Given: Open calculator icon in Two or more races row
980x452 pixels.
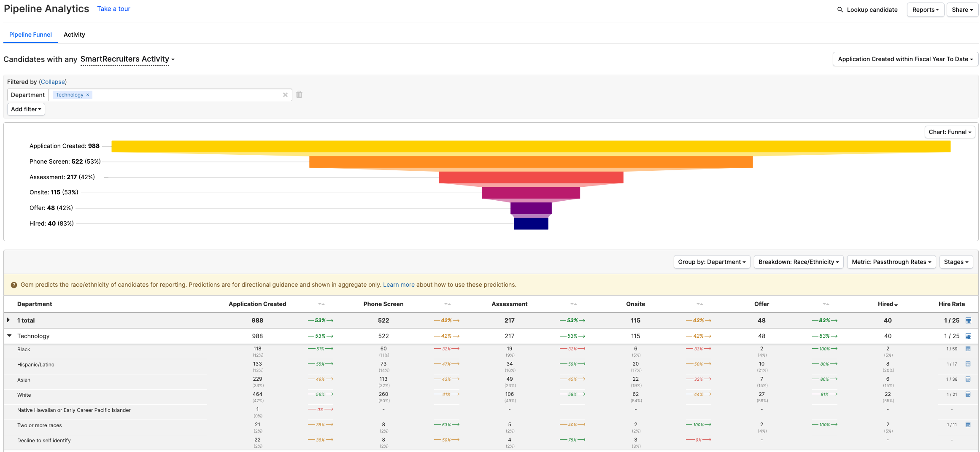Looking at the screenshot, I should pos(968,425).
